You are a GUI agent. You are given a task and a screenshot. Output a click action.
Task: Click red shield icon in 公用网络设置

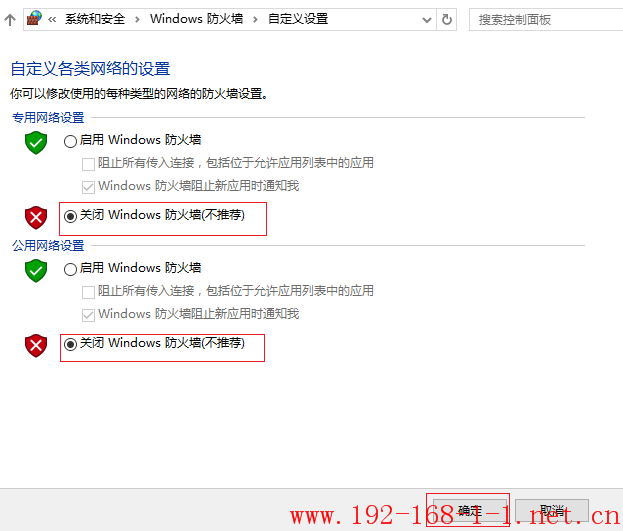point(36,345)
